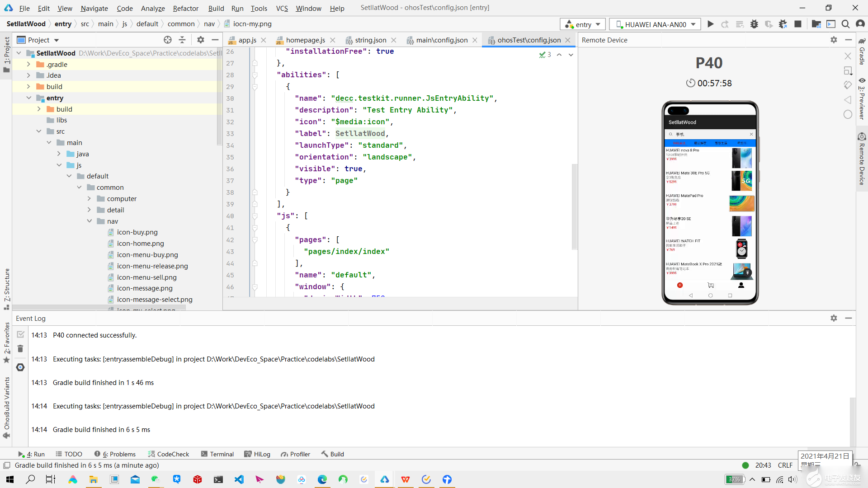Mark all Event Log notifications as read
Screen dimensions: 868x488
(x=20, y=334)
